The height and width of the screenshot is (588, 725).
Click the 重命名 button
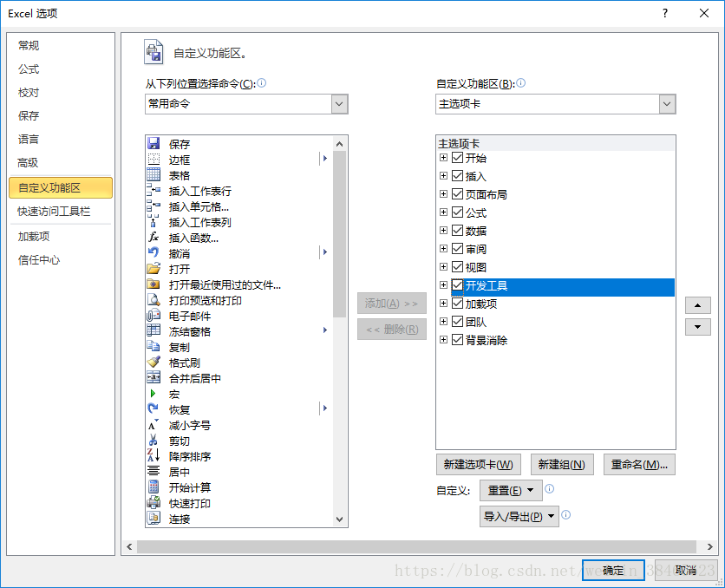pyautogui.click(x=639, y=465)
